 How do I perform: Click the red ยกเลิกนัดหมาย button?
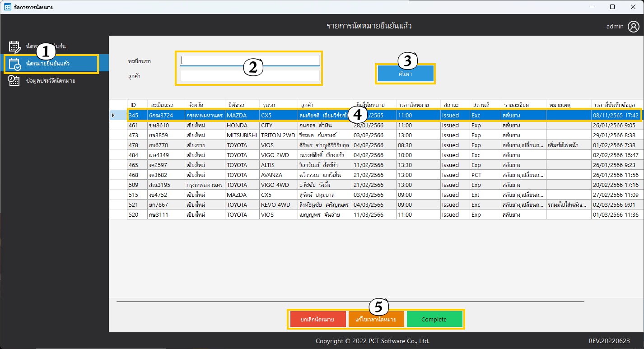coord(318,319)
